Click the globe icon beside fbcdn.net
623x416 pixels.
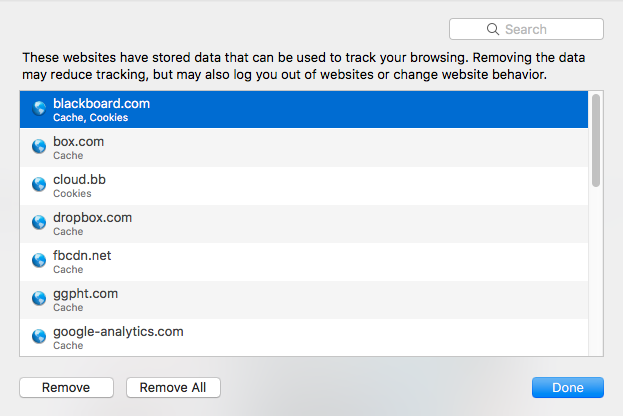pyautogui.click(x=39, y=261)
